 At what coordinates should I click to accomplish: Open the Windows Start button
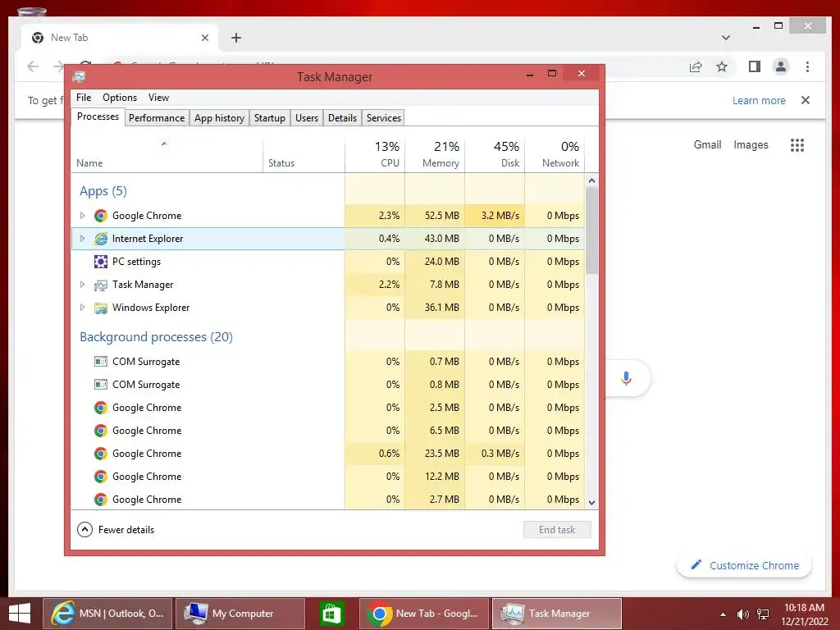(20, 614)
